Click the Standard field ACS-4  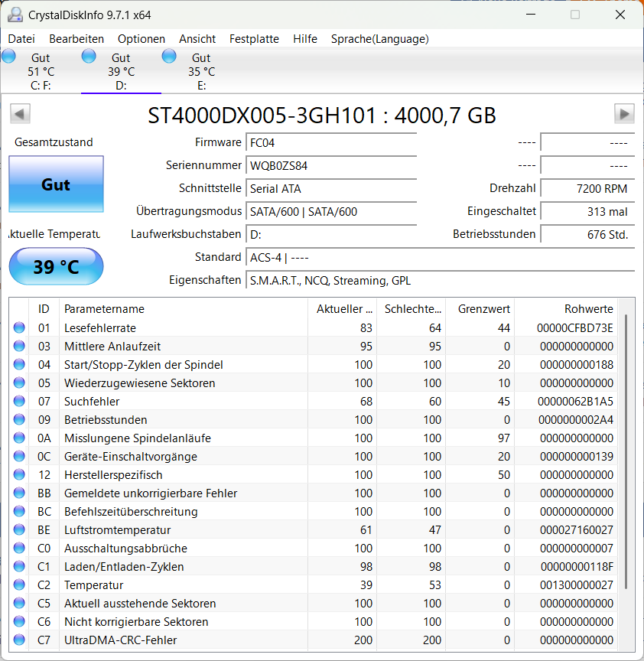(441, 257)
